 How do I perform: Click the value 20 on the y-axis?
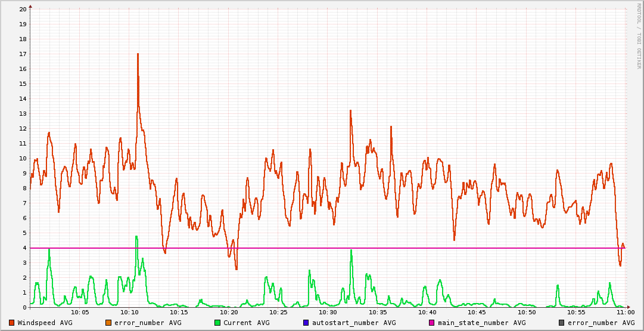(23, 9)
